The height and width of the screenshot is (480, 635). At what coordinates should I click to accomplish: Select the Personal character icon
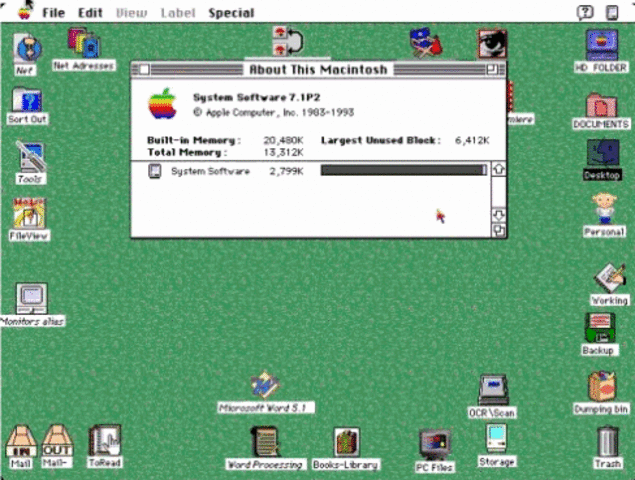(x=604, y=209)
